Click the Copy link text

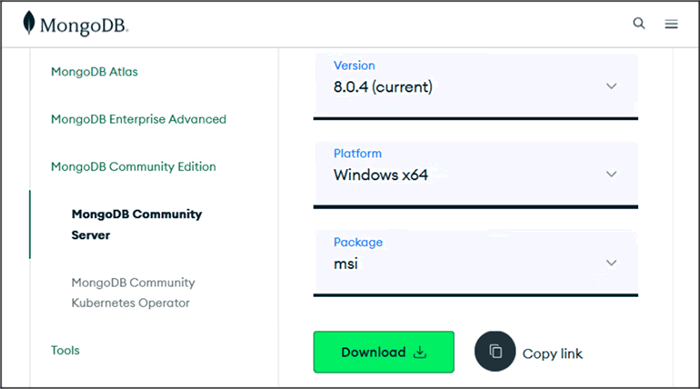(552, 354)
